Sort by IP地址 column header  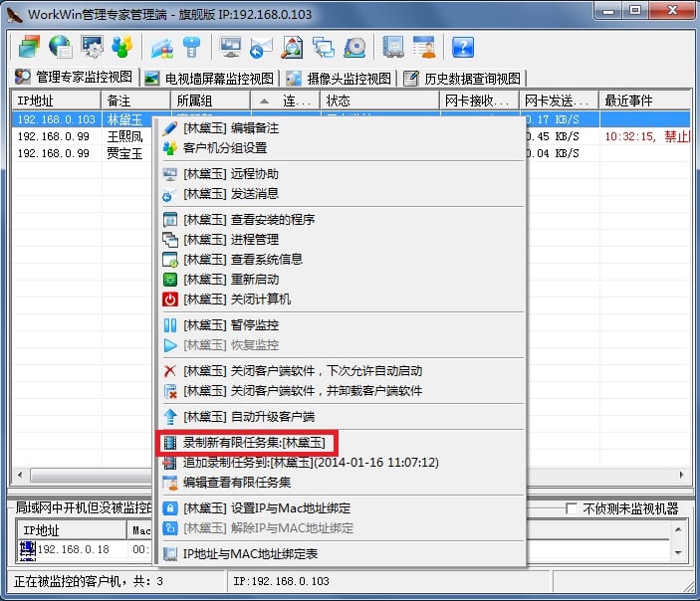click(57, 100)
